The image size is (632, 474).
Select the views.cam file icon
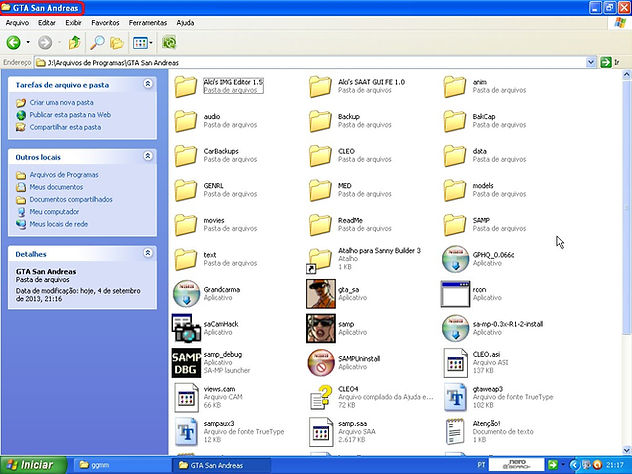pos(186,397)
